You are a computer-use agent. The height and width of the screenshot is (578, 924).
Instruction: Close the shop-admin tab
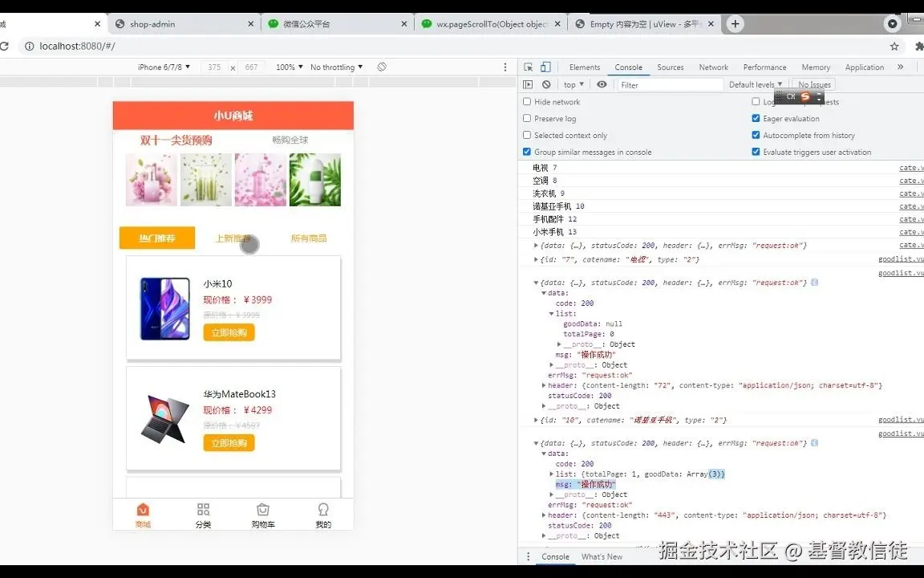pos(250,24)
